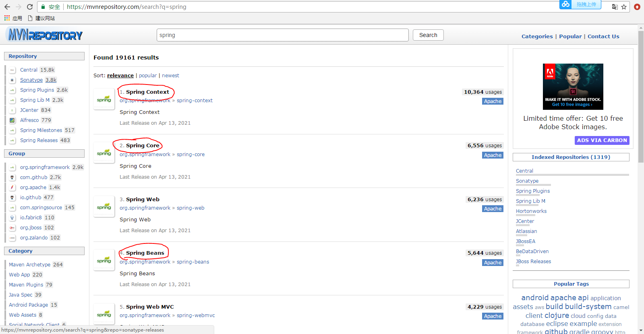The image size is (644, 334).
Task: Filter by Android Package category
Action: tap(29, 305)
